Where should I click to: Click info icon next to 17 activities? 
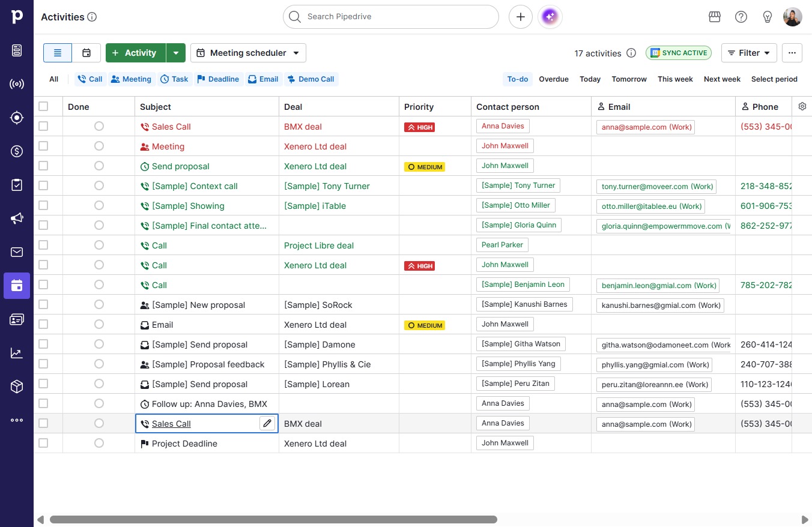click(631, 53)
